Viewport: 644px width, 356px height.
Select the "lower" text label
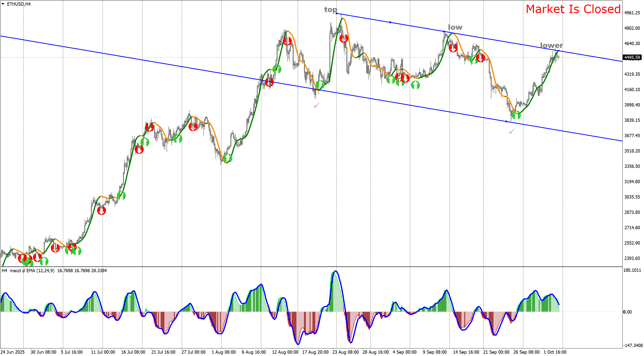click(551, 45)
